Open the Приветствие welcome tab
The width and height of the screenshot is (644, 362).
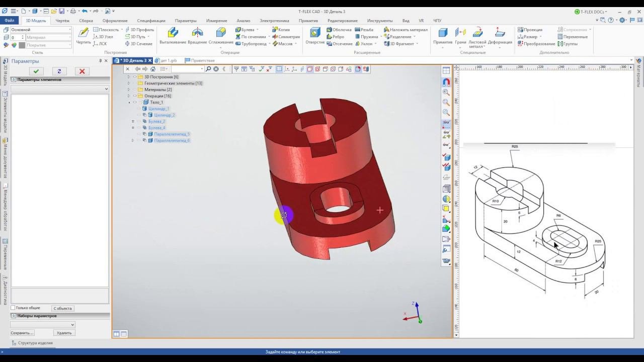click(x=200, y=60)
